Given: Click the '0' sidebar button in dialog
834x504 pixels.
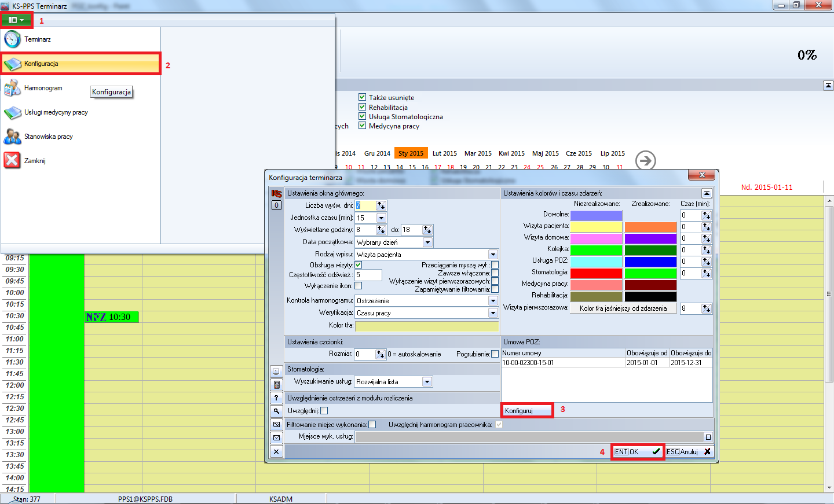Looking at the screenshot, I should click(276, 205).
